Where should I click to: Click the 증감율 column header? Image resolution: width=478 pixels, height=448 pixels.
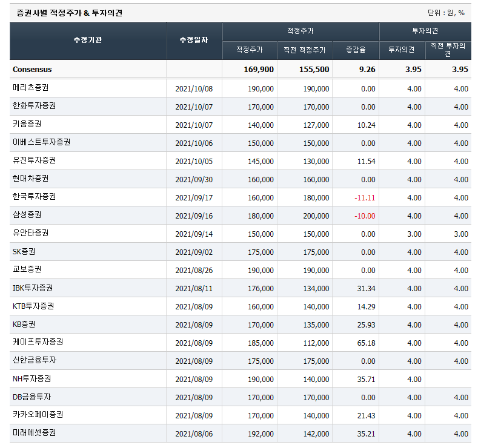(x=356, y=50)
